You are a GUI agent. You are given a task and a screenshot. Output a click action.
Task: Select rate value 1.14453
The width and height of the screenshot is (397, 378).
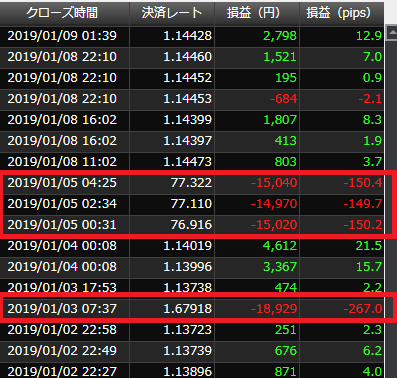point(187,98)
